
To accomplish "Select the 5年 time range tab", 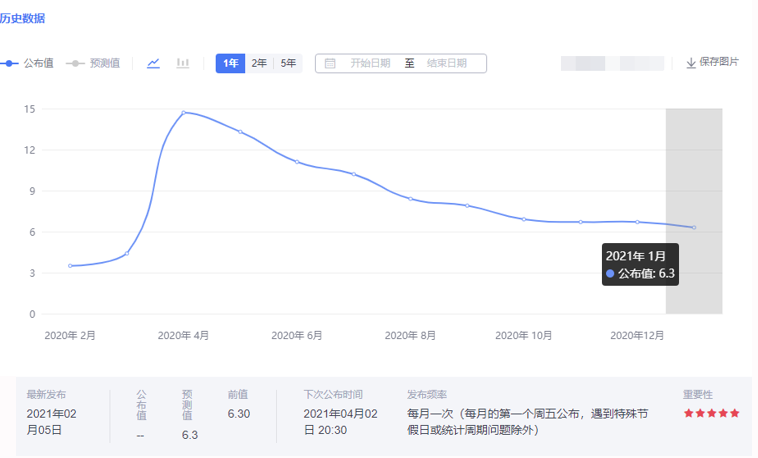I will (288, 63).
